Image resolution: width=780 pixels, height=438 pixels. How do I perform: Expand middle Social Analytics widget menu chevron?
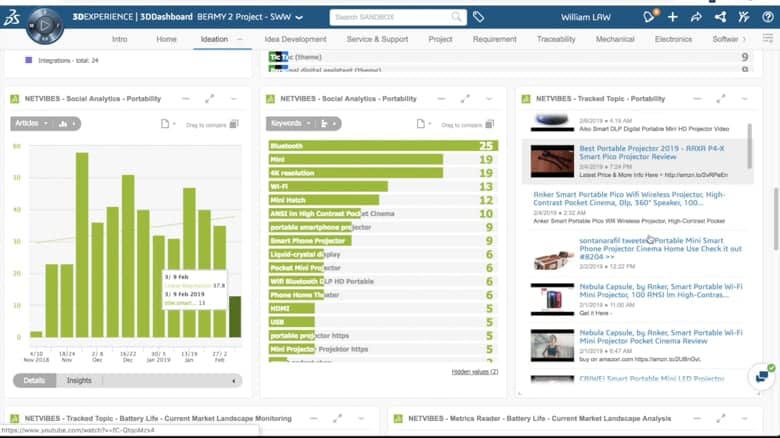489,99
